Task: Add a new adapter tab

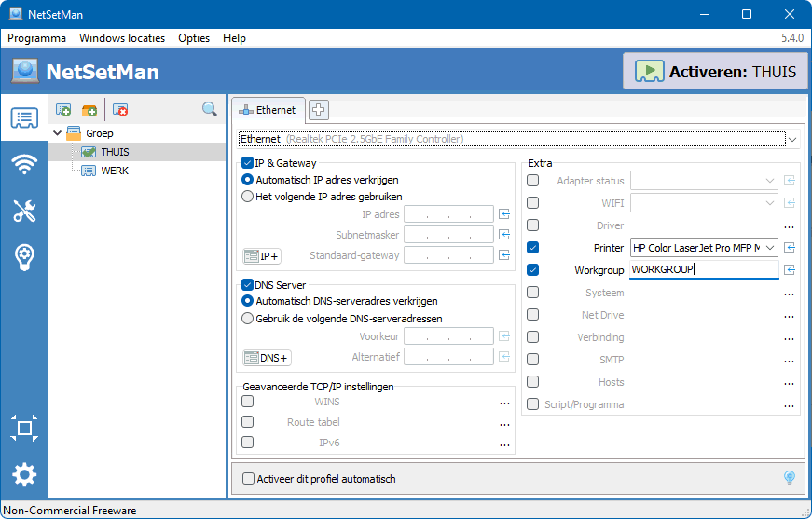Action: (x=319, y=110)
